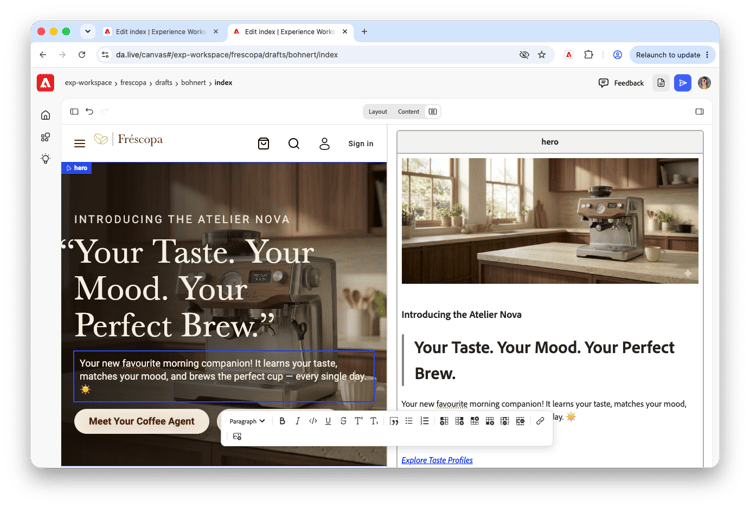Image resolution: width=750 pixels, height=508 pixels.
Task: Click Relaunch to update
Action: pyautogui.click(x=672, y=55)
